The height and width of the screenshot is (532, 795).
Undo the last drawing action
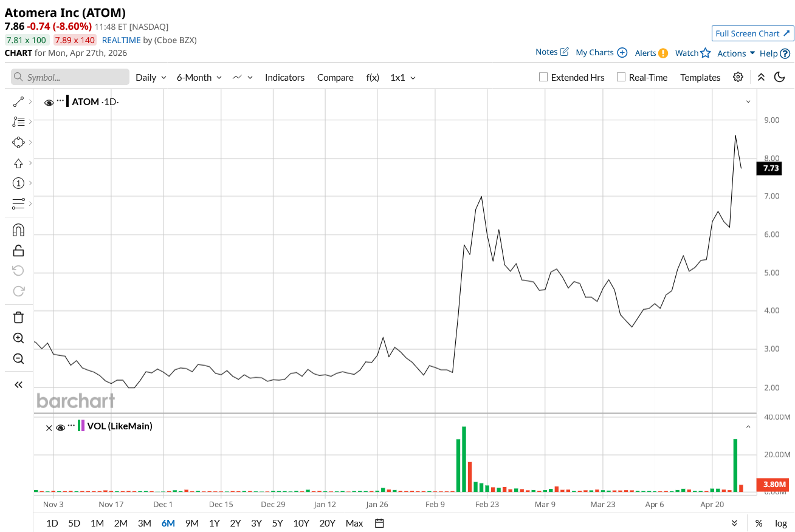click(x=18, y=270)
